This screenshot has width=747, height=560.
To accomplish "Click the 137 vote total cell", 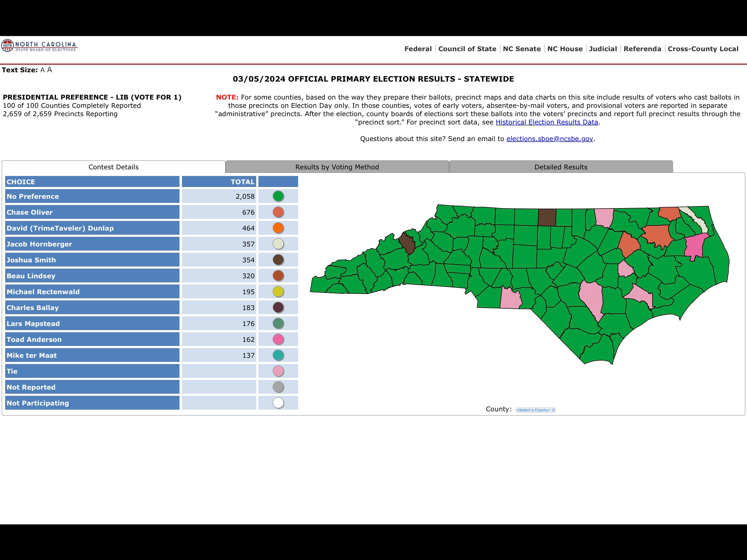I will 219,355.
